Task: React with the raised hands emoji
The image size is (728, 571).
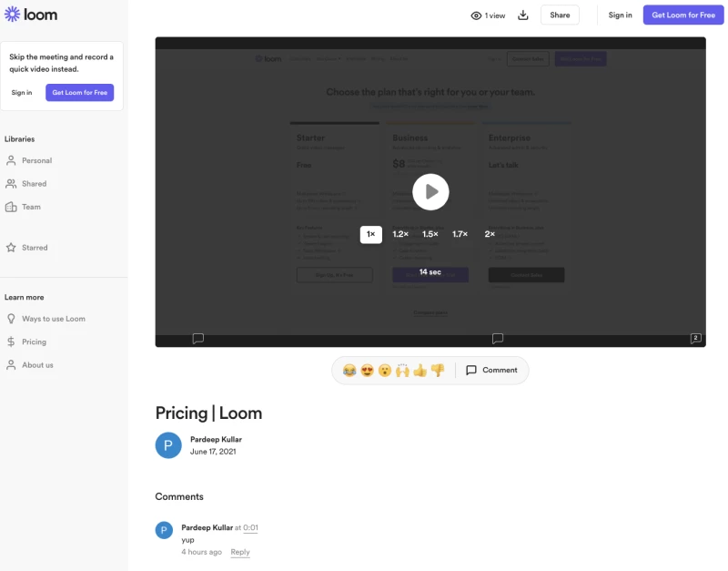Action: pos(402,371)
